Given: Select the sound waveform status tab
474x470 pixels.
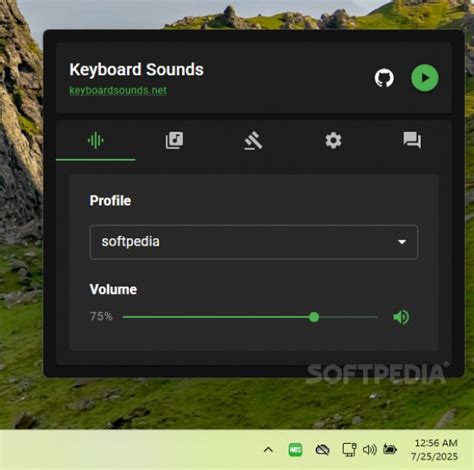Looking at the screenshot, I should click(x=96, y=140).
